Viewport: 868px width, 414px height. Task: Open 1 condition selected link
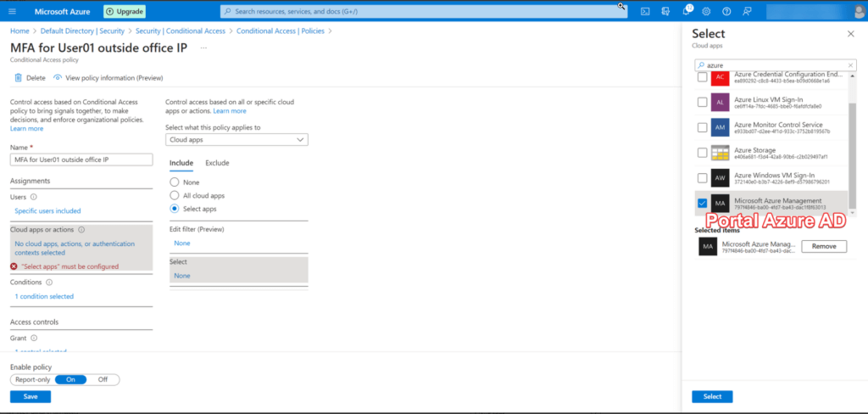[44, 297]
